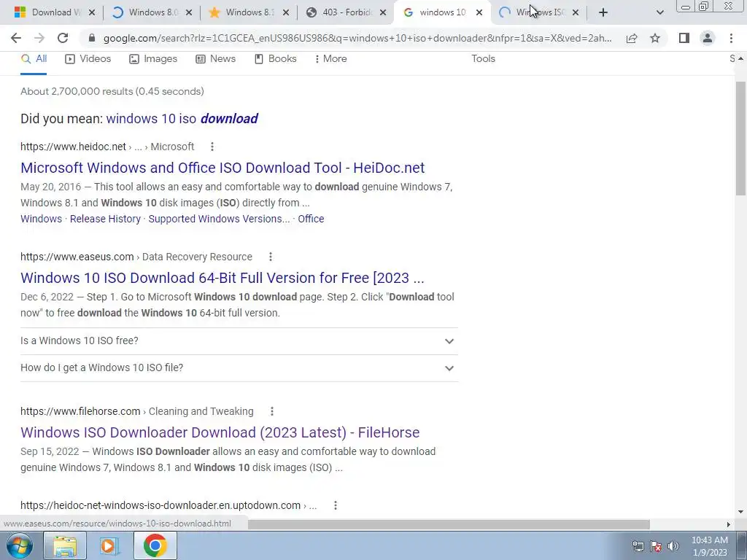The image size is (747, 560).
Task: Click the Chrome taskbar icon
Action: tap(155, 545)
